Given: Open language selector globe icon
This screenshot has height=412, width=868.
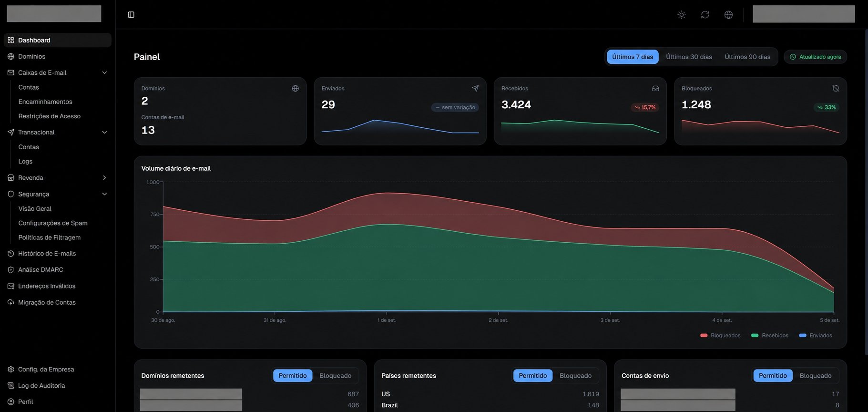Looking at the screenshot, I should (728, 15).
